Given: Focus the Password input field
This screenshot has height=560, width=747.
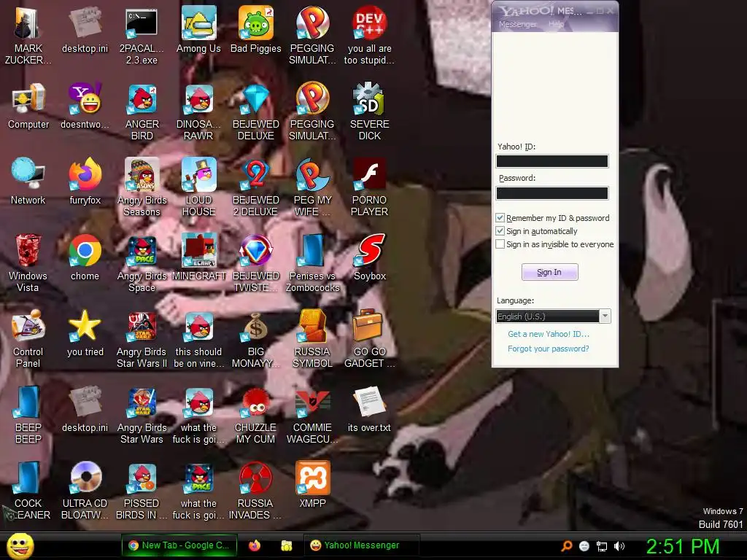Looking at the screenshot, I should [552, 193].
